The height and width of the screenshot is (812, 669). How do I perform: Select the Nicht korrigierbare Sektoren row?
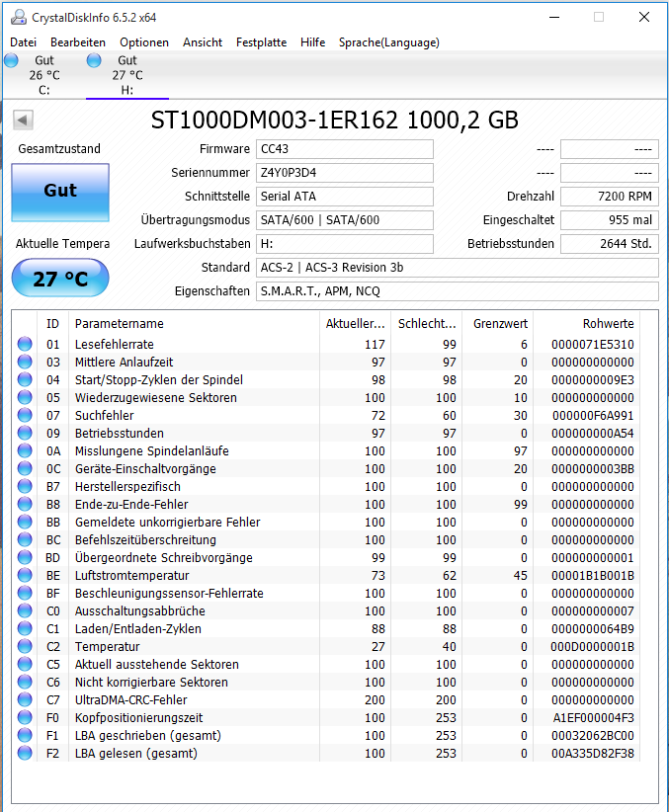[326, 682]
